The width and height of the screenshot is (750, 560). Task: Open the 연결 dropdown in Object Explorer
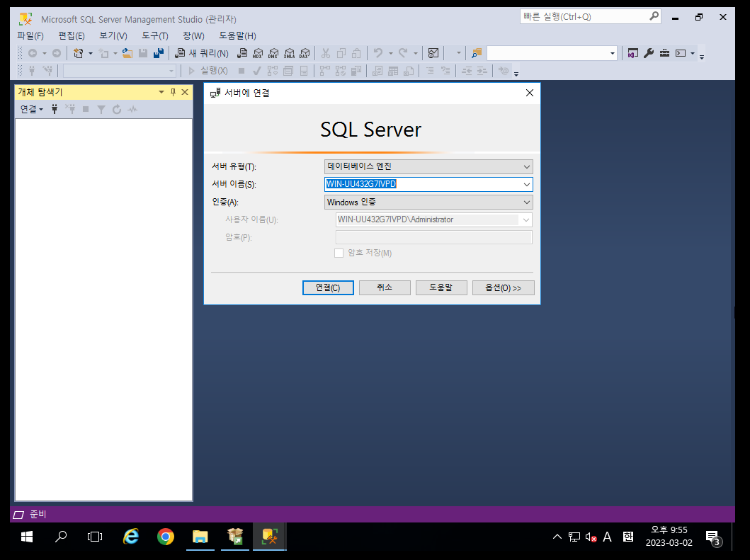32,110
